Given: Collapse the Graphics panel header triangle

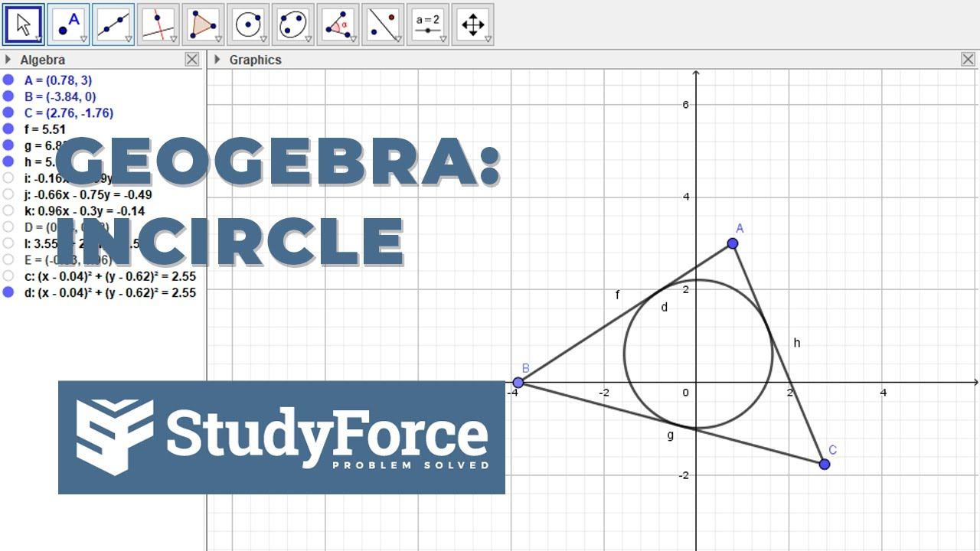Looking at the screenshot, I should pos(217,60).
